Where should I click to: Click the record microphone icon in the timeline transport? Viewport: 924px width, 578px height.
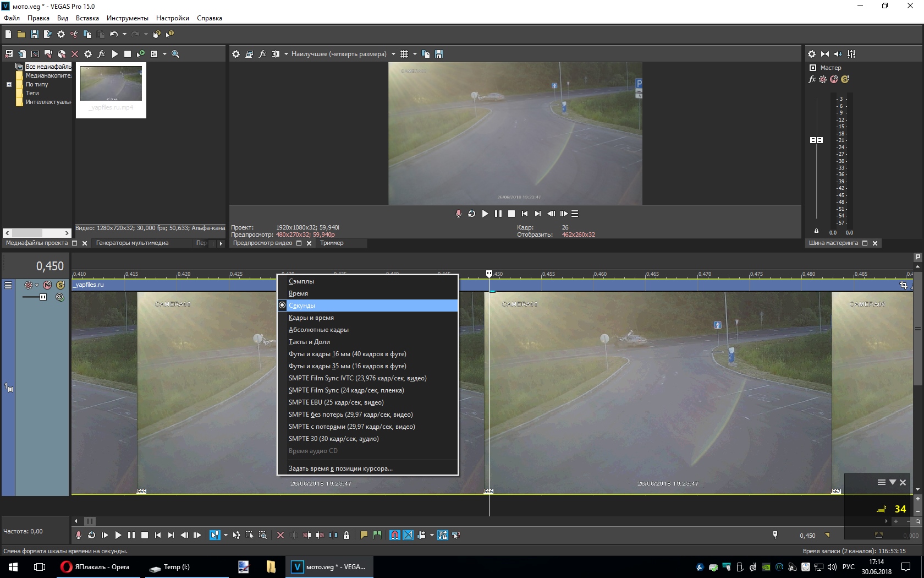click(79, 535)
